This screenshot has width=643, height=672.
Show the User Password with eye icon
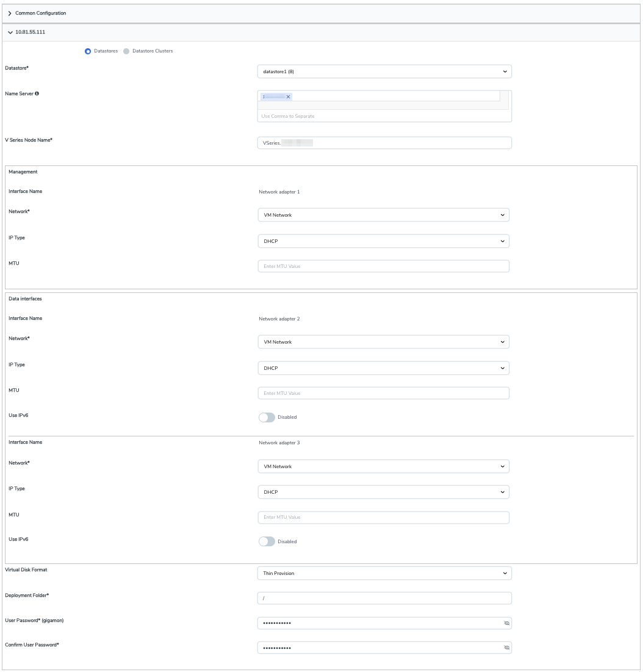pyautogui.click(x=507, y=623)
